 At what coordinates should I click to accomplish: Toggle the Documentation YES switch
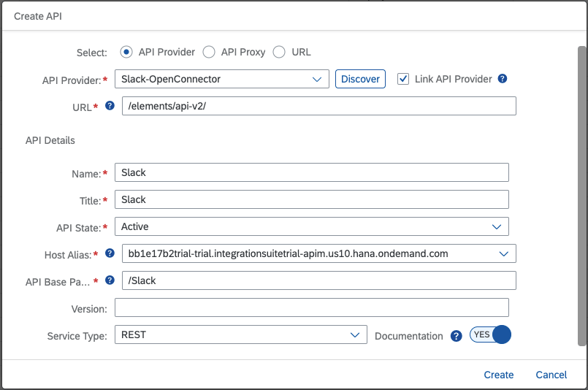[x=490, y=334]
